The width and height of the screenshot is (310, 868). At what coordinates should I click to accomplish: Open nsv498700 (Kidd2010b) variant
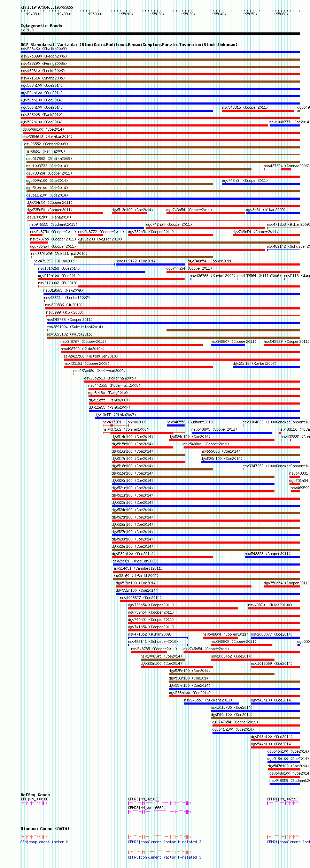pyautogui.click(x=83, y=349)
